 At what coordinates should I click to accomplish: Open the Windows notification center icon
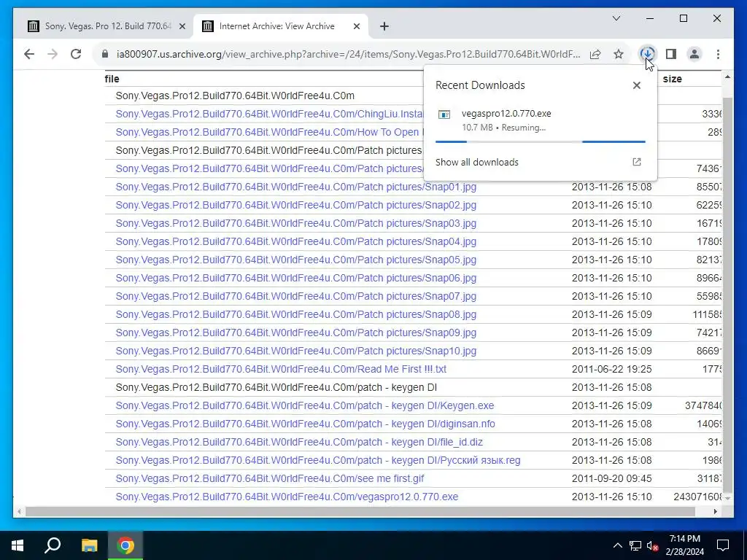tap(723, 545)
